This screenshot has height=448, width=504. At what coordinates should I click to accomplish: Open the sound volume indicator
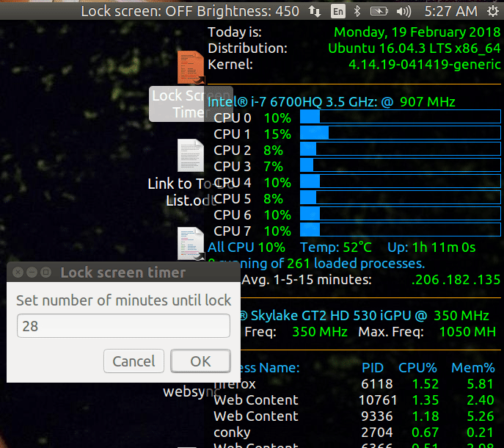coord(403,12)
